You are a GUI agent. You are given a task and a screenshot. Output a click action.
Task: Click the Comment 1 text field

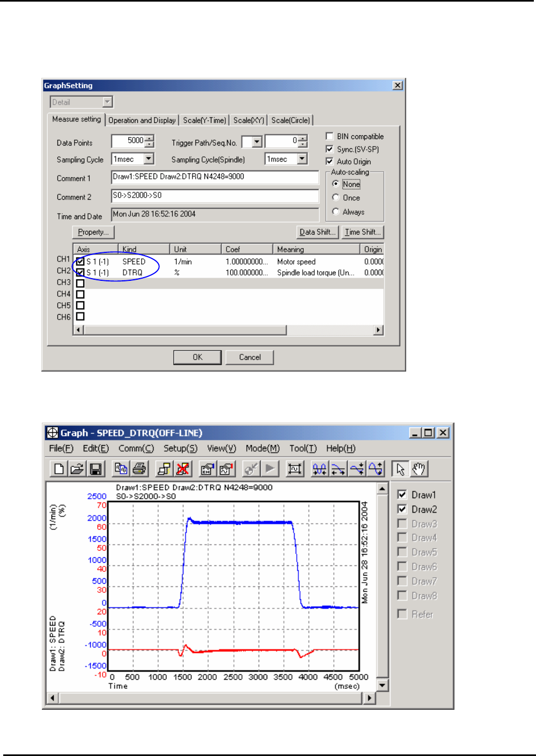tap(215, 177)
